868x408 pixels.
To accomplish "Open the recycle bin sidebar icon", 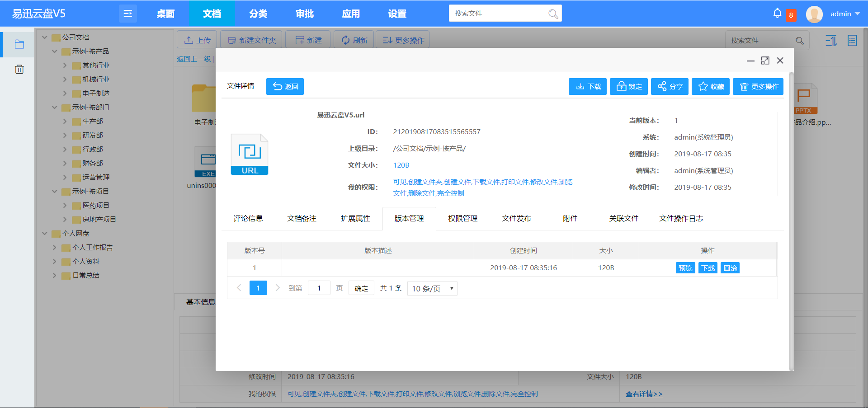I will tap(19, 69).
